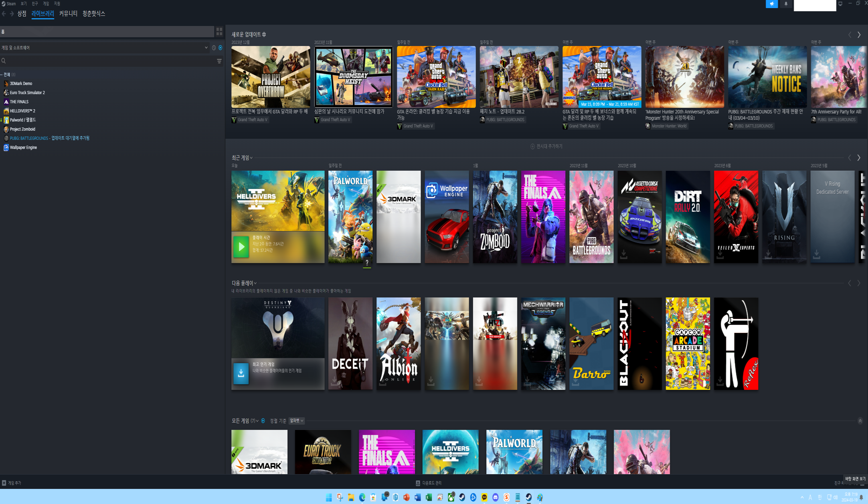The height and width of the screenshot is (504, 868).
Task: Open the 보기 menu
Action: pos(24,4)
